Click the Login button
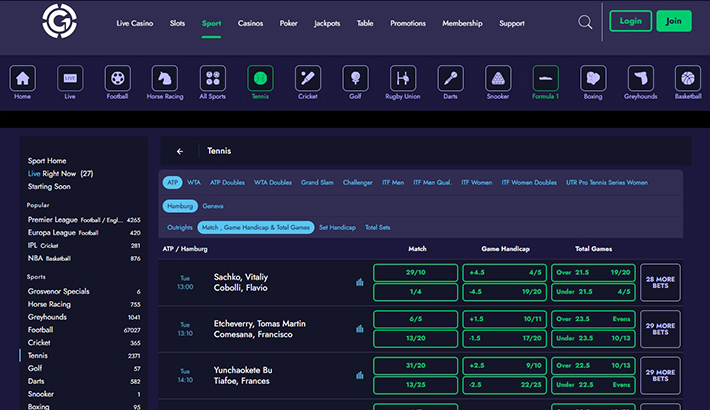 click(630, 21)
